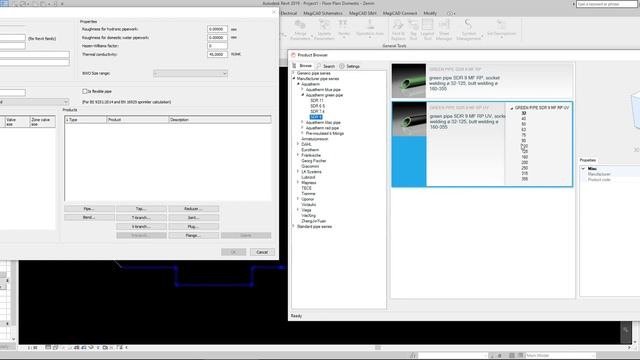Collapse the Aquatherm tree node

coord(298,84)
